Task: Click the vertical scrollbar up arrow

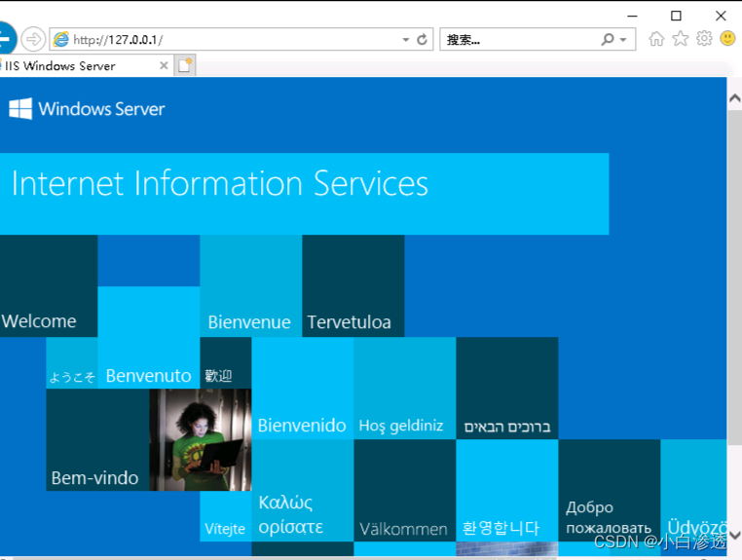Action: pyautogui.click(x=734, y=98)
